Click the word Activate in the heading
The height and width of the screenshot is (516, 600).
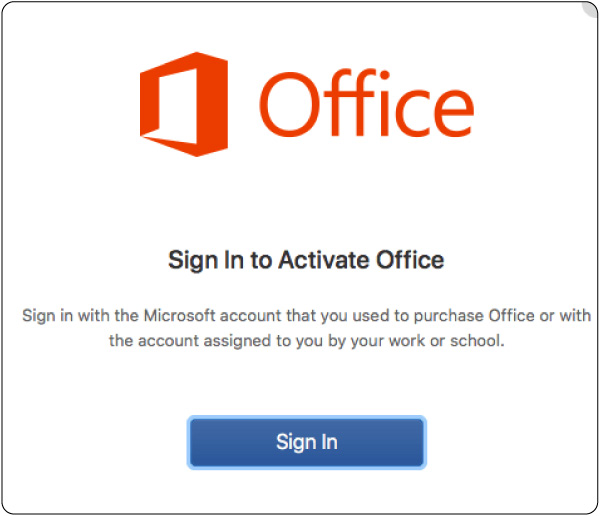click(324, 260)
